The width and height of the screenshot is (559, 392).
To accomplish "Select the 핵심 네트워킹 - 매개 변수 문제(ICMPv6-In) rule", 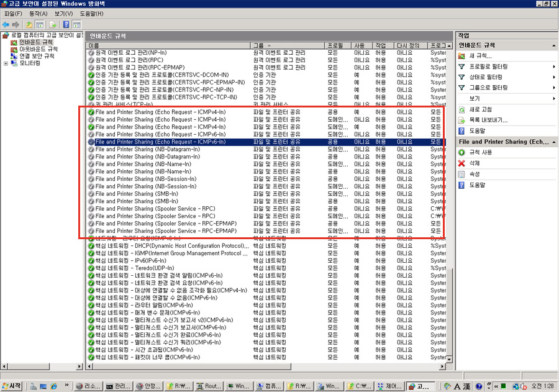I will click(x=148, y=313).
